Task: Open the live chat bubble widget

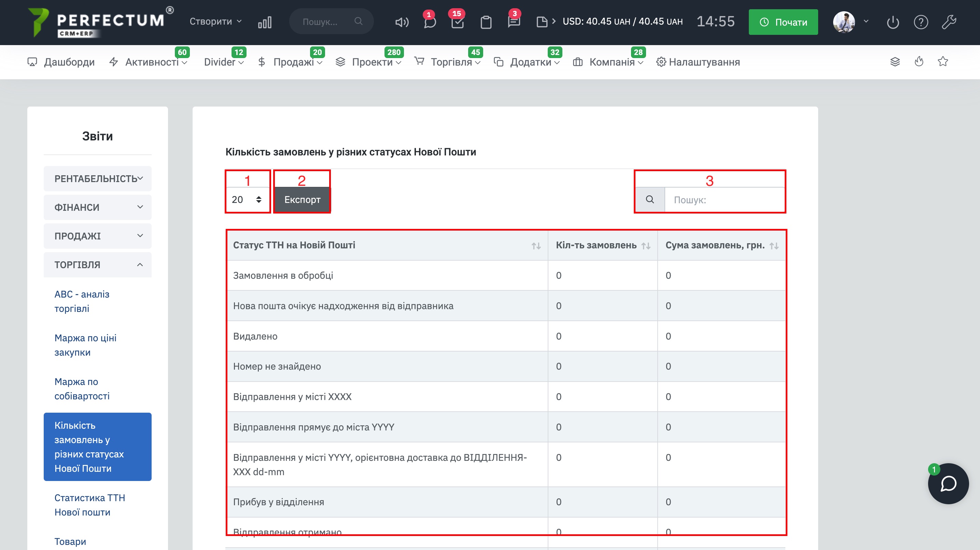Action: coord(948,483)
